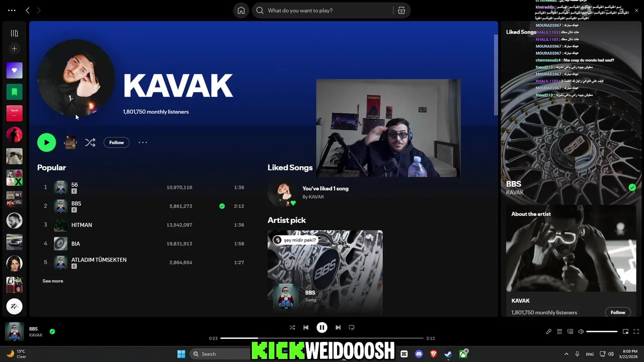Enter full screen player icon
The width and height of the screenshot is (644, 362).
(x=636, y=332)
